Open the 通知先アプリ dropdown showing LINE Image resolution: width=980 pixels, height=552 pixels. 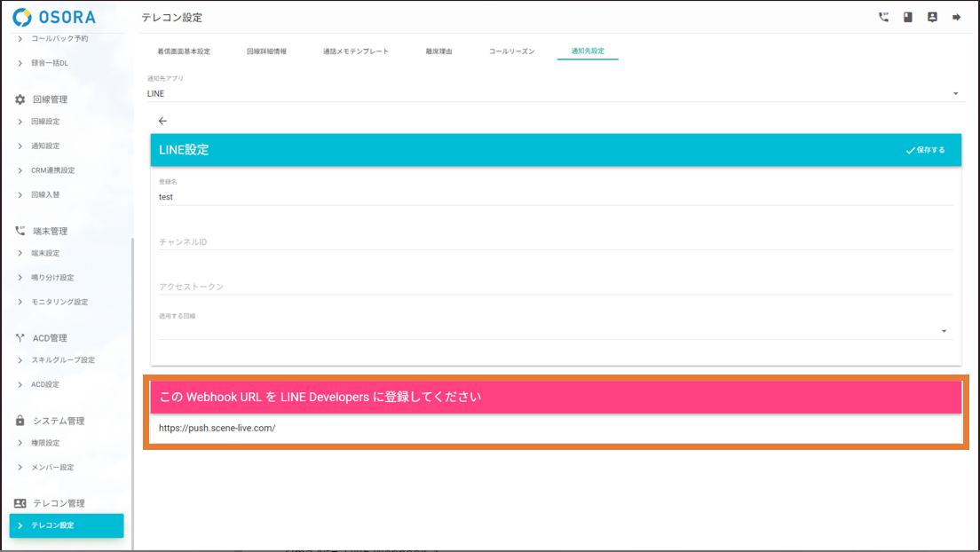click(x=555, y=93)
